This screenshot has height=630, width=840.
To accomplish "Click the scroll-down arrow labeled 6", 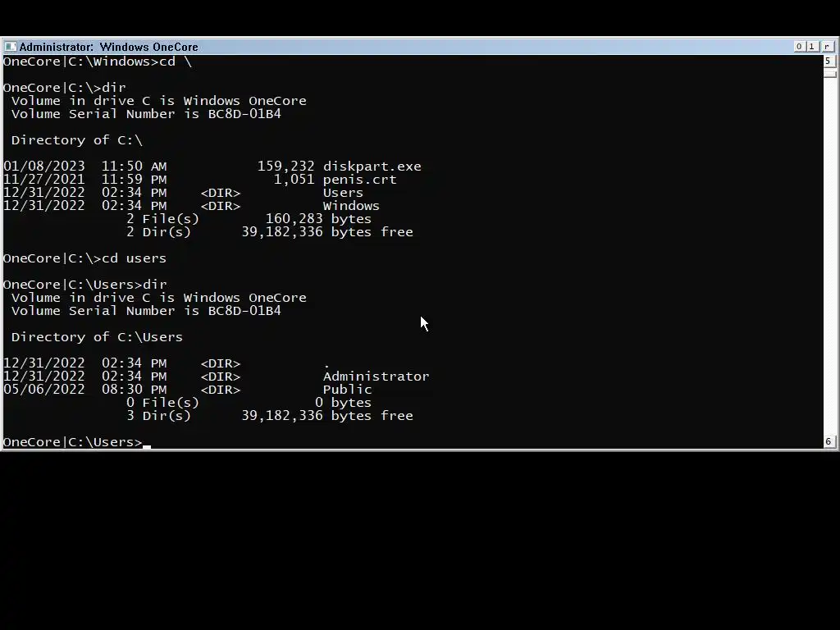I will pyautogui.click(x=829, y=441).
